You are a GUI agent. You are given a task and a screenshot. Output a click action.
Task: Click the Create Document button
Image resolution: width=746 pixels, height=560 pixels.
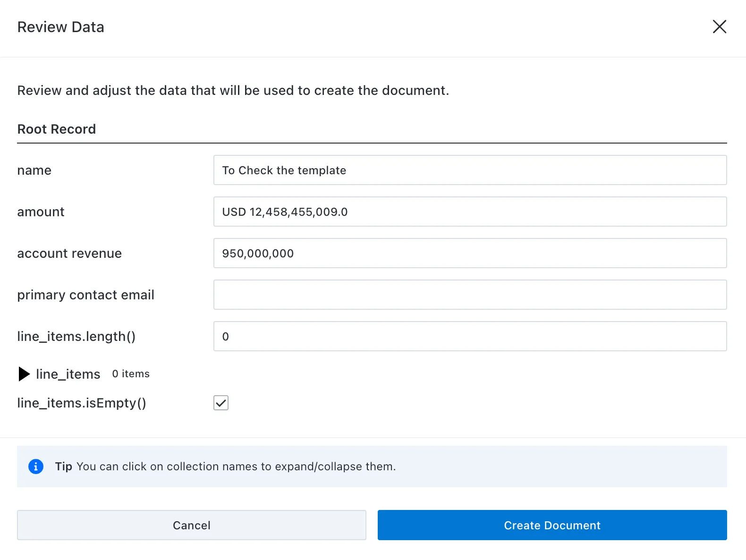point(552,525)
